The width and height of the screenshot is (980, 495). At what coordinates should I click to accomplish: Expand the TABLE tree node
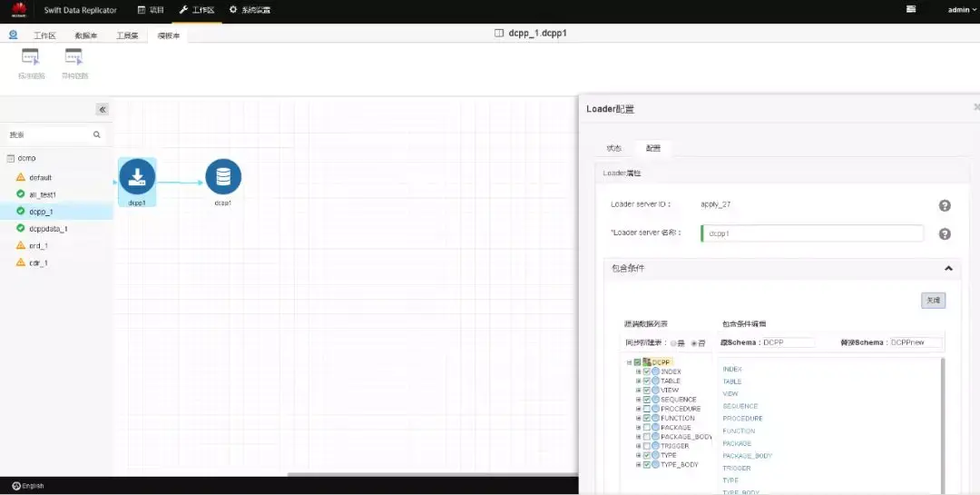coord(638,381)
